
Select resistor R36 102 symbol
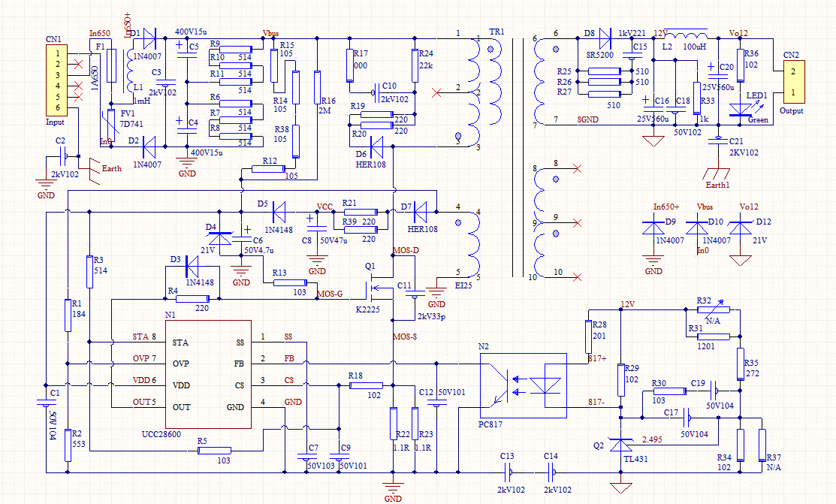point(740,65)
